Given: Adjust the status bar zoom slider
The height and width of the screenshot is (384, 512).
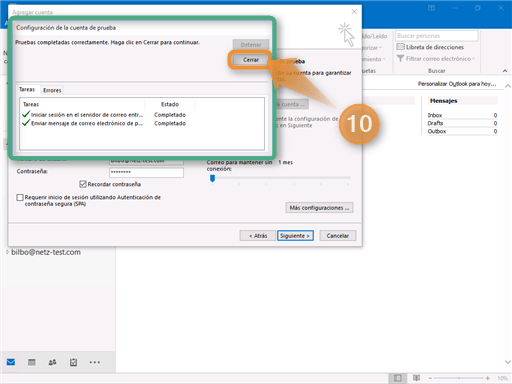Looking at the screenshot, I should (459, 378).
